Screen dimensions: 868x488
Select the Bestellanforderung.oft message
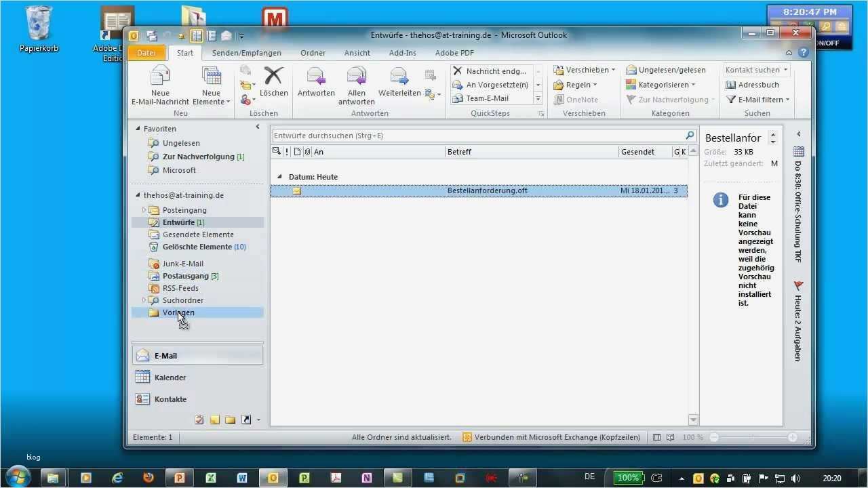click(x=479, y=190)
